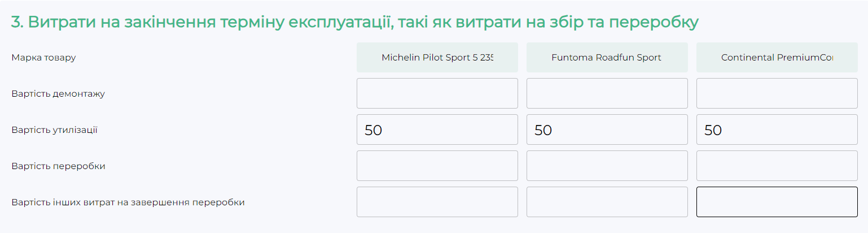Select the 'Вартість утилізації' row label
The width and height of the screenshot is (868, 233).
click(54, 130)
